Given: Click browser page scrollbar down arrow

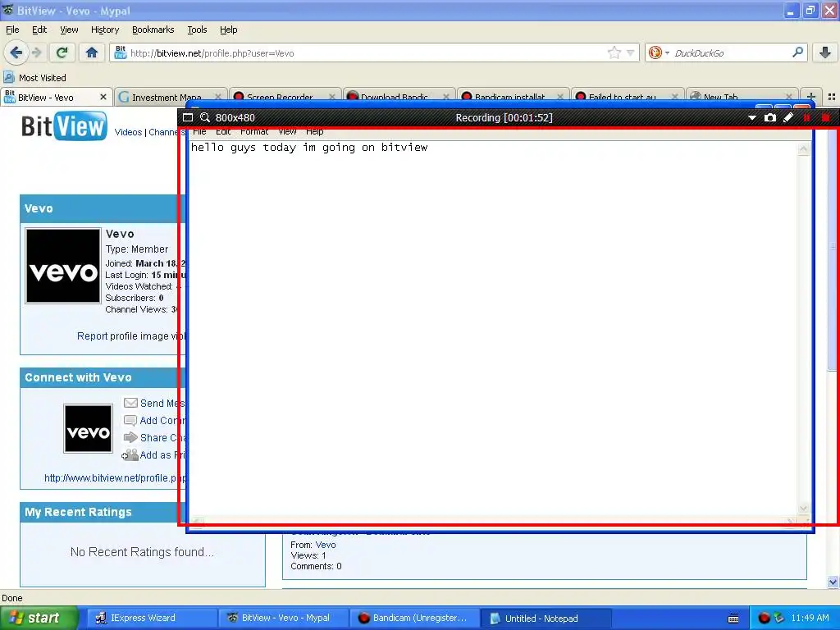Looking at the screenshot, I should point(833,582).
